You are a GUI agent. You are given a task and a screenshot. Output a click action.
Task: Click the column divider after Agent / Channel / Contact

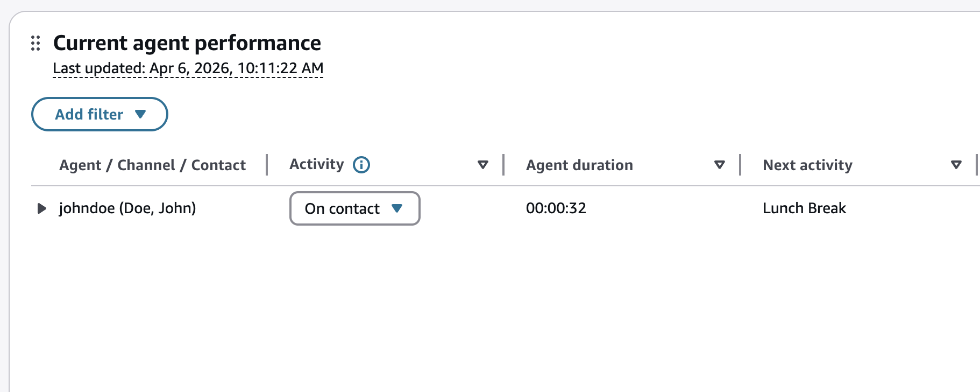[x=267, y=165]
